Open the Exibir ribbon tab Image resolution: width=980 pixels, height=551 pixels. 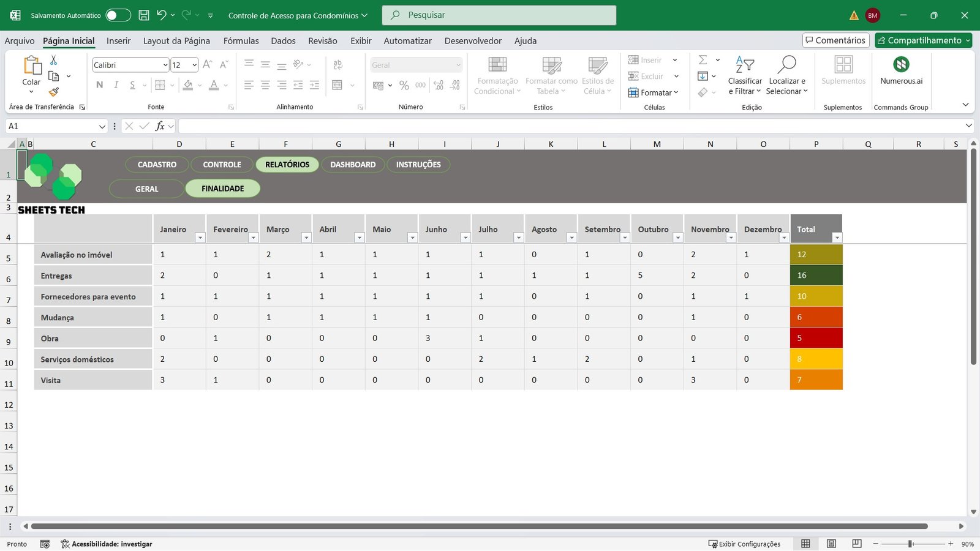pos(361,41)
